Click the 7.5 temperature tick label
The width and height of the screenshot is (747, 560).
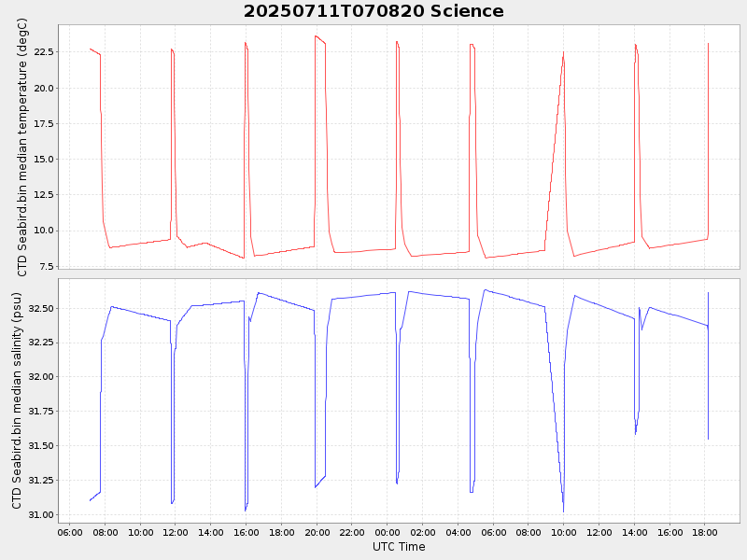click(x=46, y=266)
